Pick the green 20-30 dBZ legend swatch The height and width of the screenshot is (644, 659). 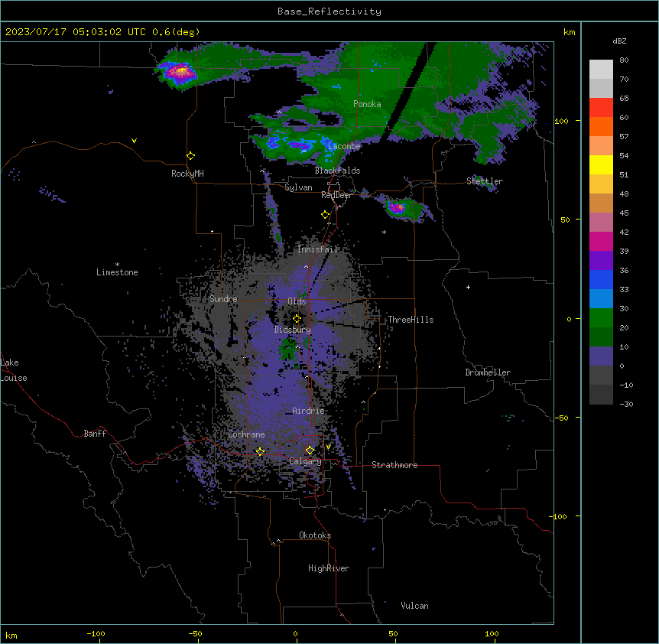pos(601,318)
